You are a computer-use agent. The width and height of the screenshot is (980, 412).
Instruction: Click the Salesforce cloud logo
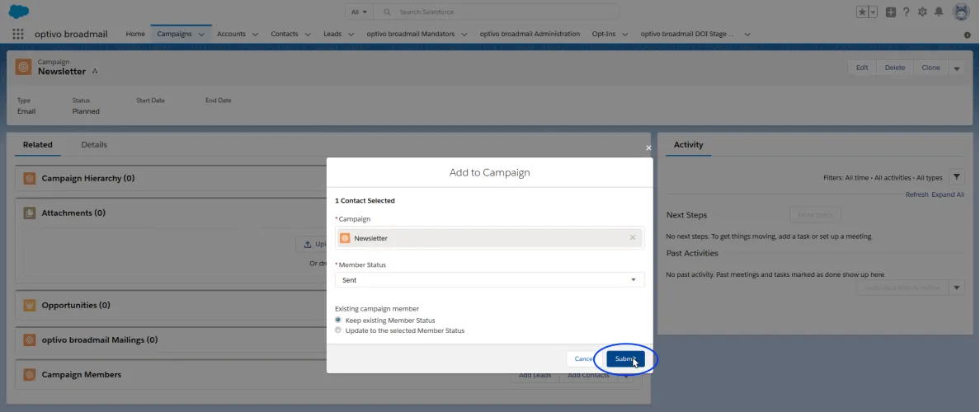click(19, 12)
